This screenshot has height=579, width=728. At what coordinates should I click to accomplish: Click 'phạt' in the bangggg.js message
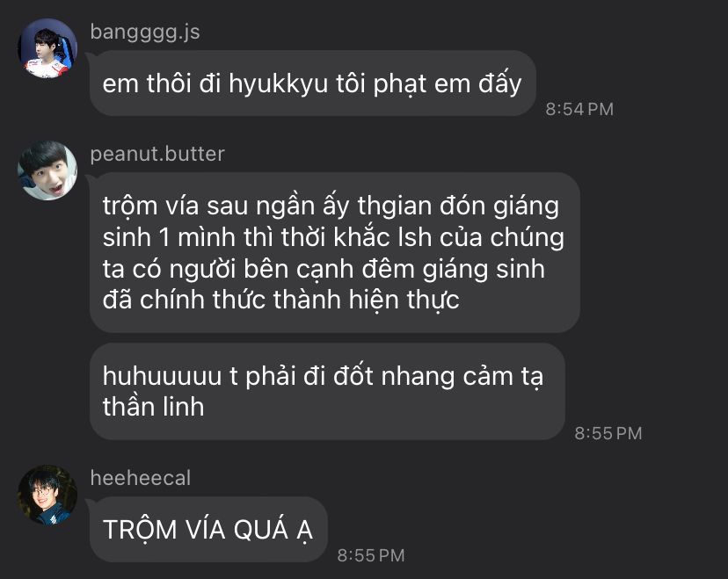pyautogui.click(x=400, y=84)
